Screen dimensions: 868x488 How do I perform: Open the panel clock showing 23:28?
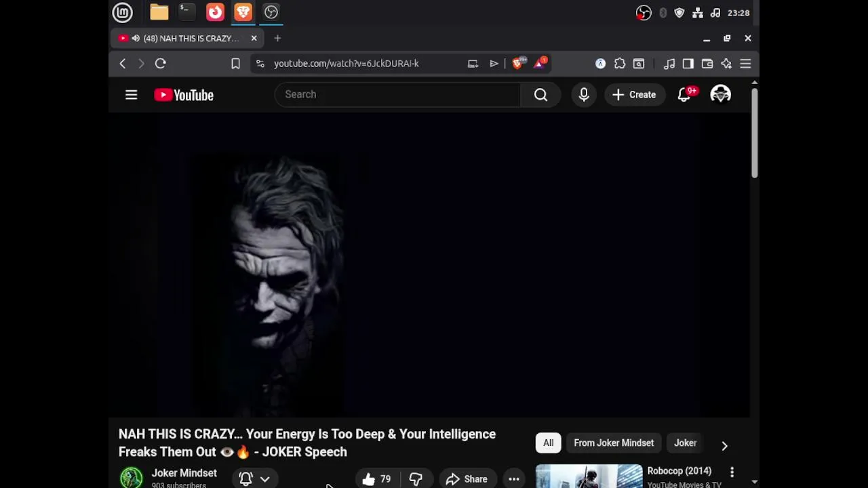click(738, 13)
